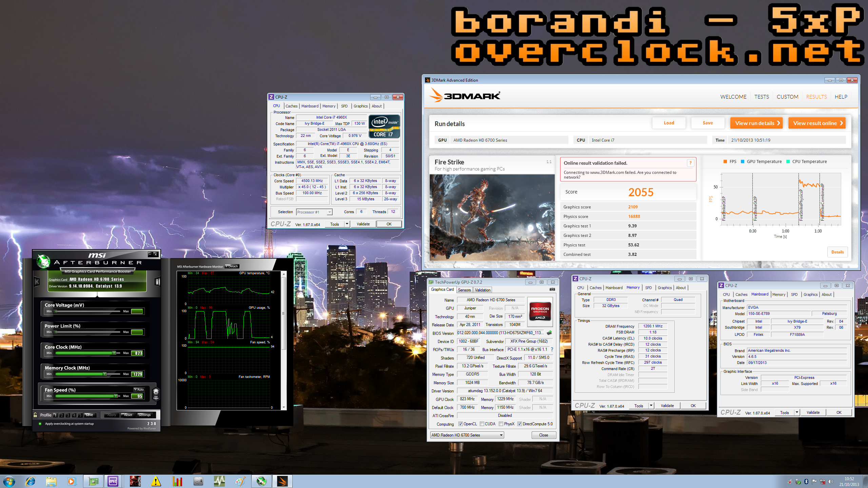Image resolution: width=868 pixels, height=488 pixels.
Task: Open the 3DMark RESULTS tab
Action: tap(816, 97)
